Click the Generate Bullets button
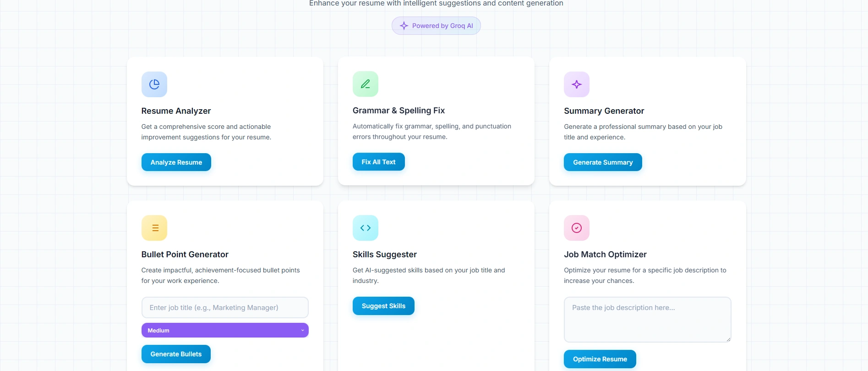 (176, 354)
